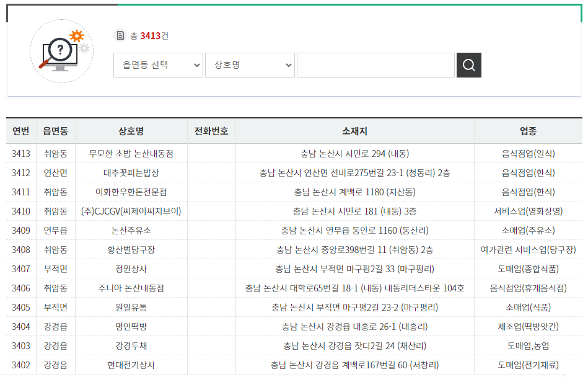The width and height of the screenshot is (588, 377).
Task: Select business name 원일유통
Action: point(131,307)
